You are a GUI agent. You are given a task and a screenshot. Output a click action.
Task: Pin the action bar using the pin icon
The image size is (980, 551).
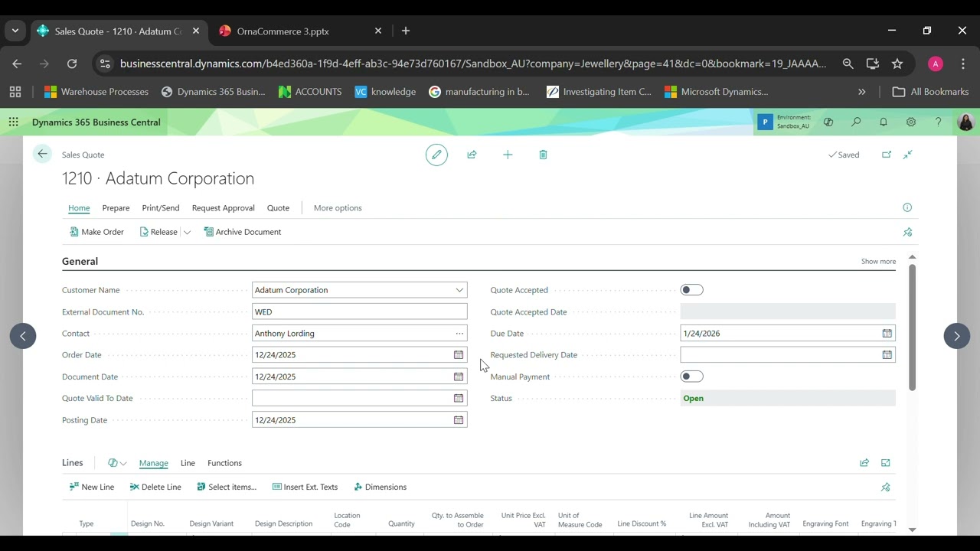tap(907, 232)
